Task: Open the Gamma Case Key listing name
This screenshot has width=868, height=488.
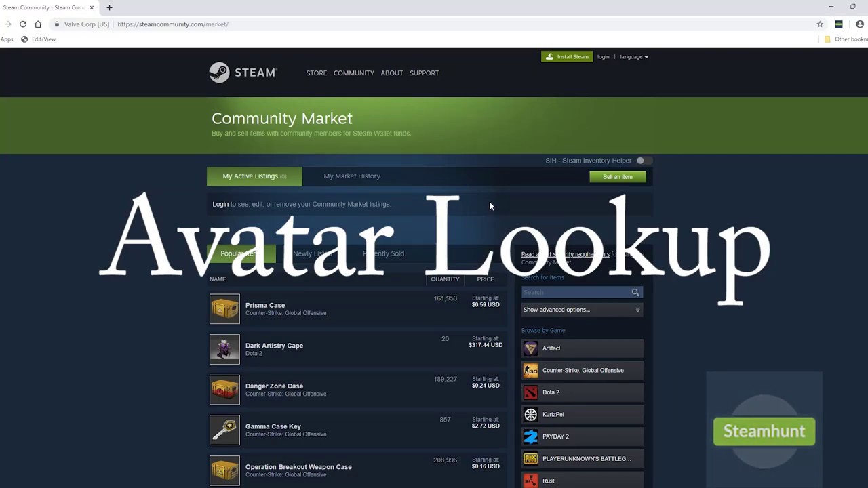Action: [x=273, y=426]
